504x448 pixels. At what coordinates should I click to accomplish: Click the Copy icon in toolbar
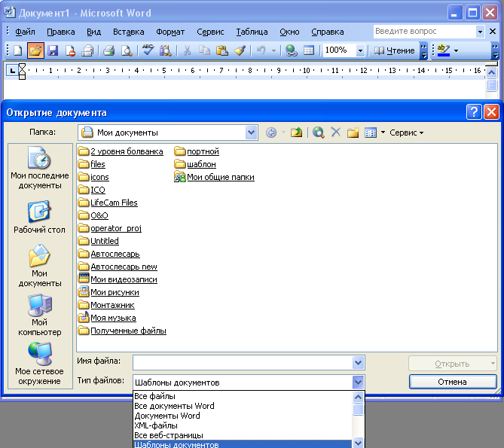204,50
